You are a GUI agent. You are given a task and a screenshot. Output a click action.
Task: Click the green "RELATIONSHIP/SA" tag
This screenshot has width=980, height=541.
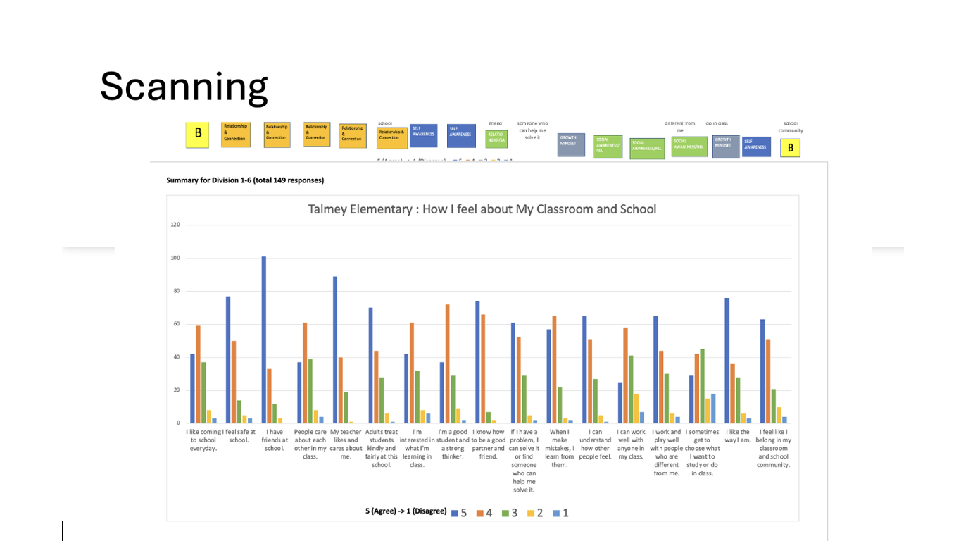click(x=496, y=139)
